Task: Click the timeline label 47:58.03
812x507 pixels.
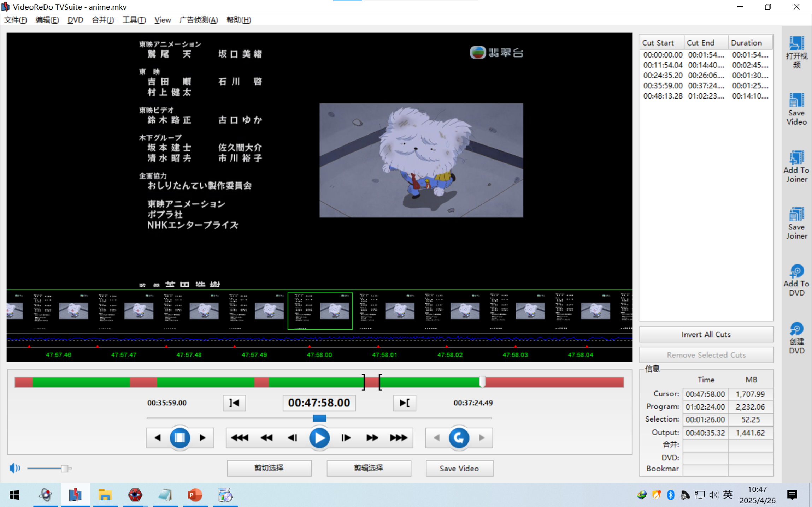Action: click(515, 355)
